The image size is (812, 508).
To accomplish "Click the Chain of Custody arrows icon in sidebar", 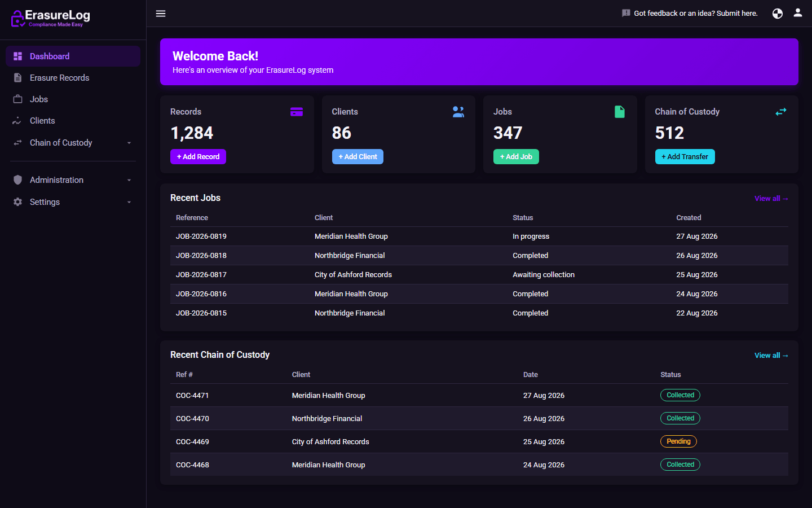I will coord(17,143).
